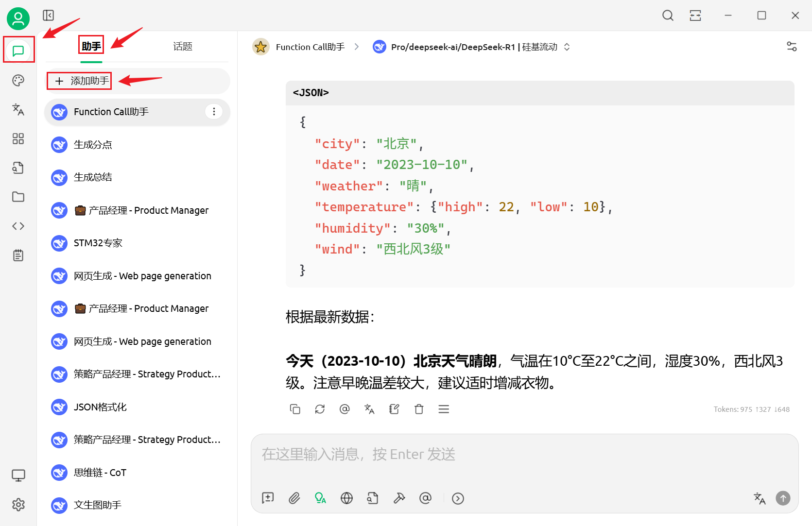Viewport: 812px width, 526px height.
Task: Open the translate icon in left sidebar
Action: tap(18, 109)
